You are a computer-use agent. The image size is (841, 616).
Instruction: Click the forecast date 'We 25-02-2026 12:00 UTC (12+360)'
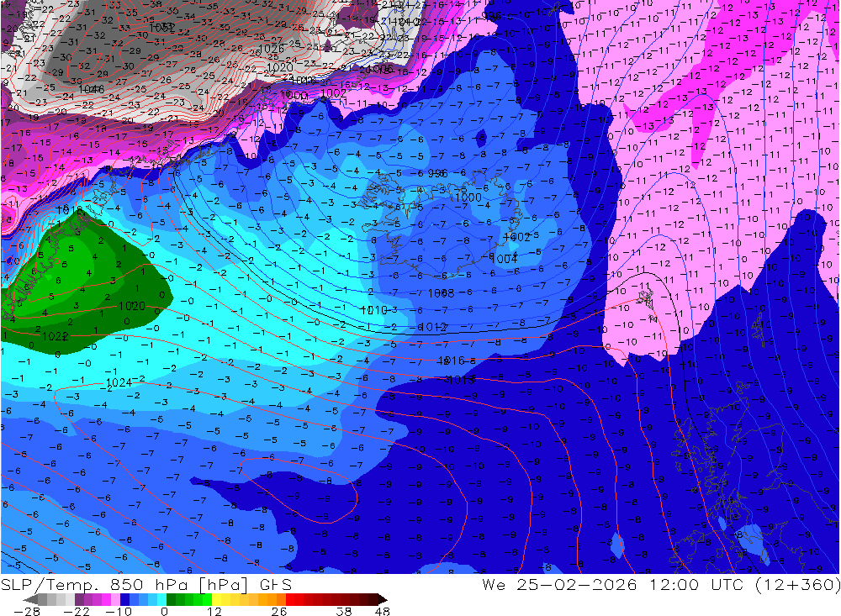pos(661,584)
